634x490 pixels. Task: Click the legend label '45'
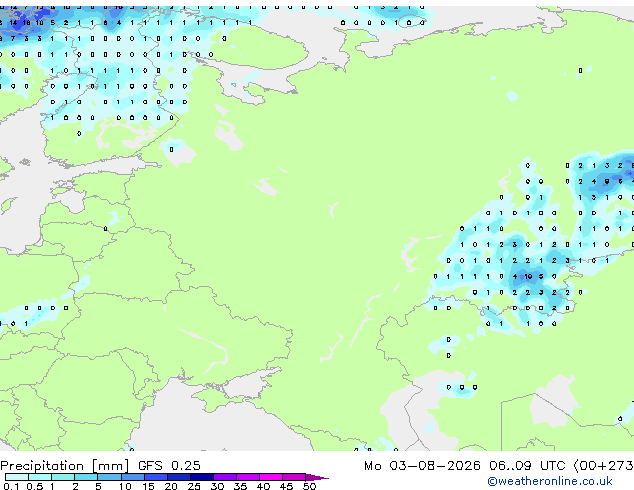[x=286, y=486]
